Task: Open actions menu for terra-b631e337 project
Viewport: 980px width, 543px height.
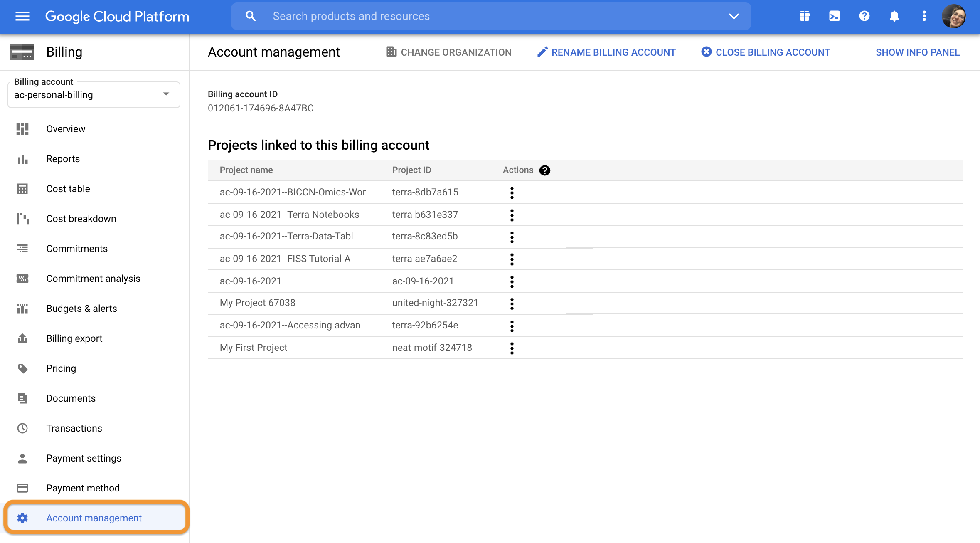Action: tap(512, 215)
